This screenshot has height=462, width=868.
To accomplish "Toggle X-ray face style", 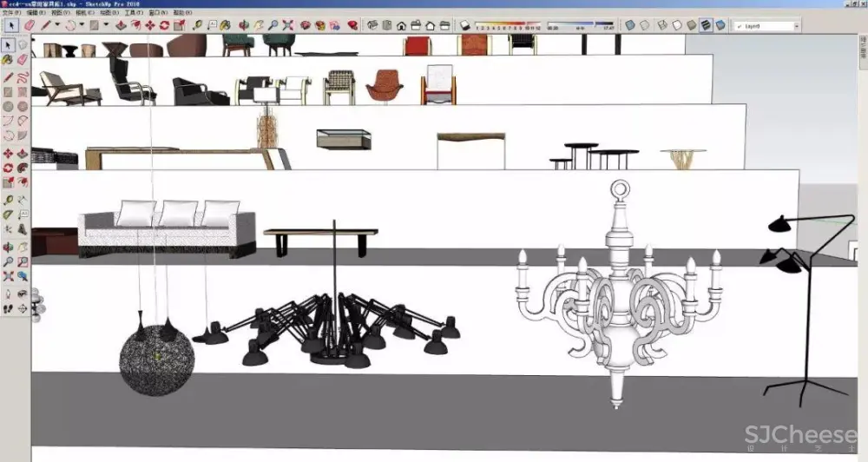I will click(630, 26).
